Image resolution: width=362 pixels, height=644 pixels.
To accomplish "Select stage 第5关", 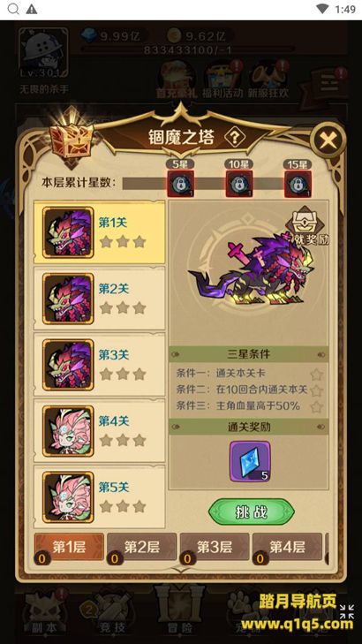I will 99,497.
